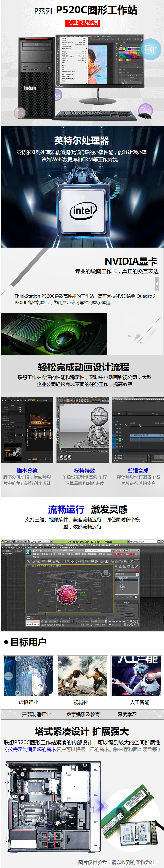Click the After Effects Ae bubble icon
Screen dimensions: 164x868
57,95
